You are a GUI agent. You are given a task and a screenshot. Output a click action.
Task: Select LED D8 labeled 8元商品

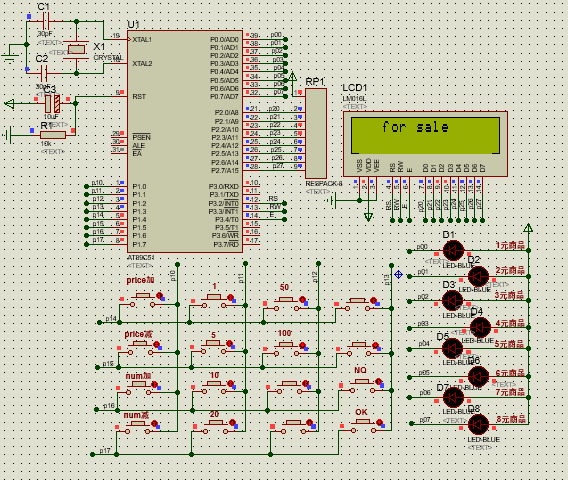pos(478,424)
